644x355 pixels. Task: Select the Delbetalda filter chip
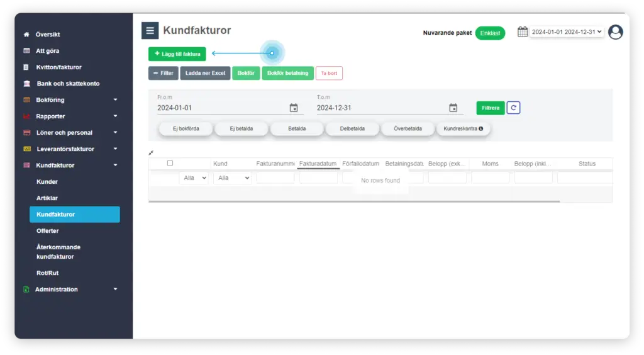pyautogui.click(x=352, y=128)
